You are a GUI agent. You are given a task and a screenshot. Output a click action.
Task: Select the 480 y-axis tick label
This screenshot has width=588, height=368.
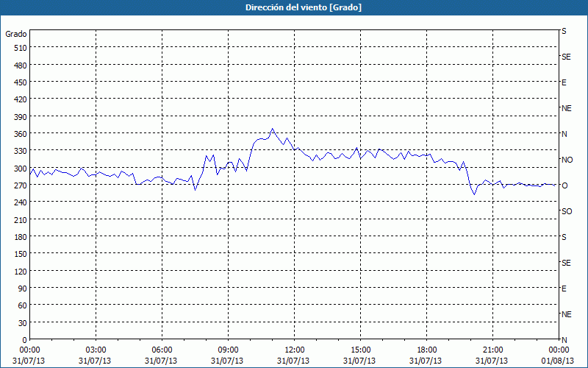[21, 66]
